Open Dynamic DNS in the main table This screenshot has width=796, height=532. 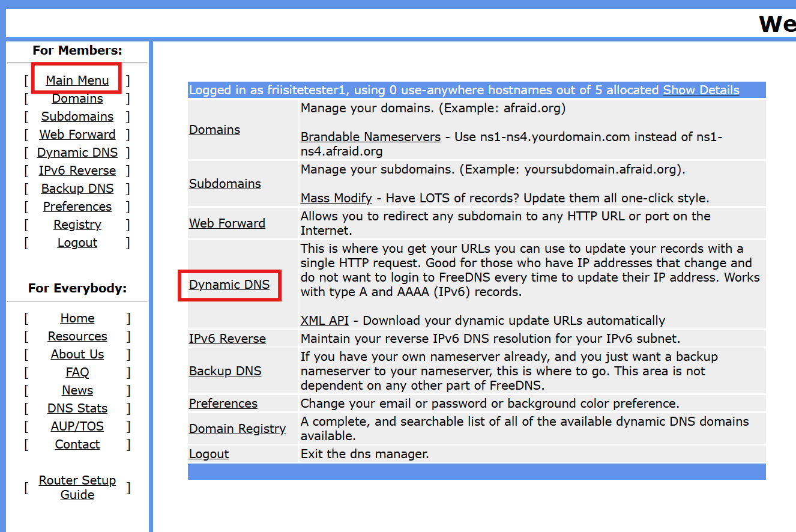229,285
